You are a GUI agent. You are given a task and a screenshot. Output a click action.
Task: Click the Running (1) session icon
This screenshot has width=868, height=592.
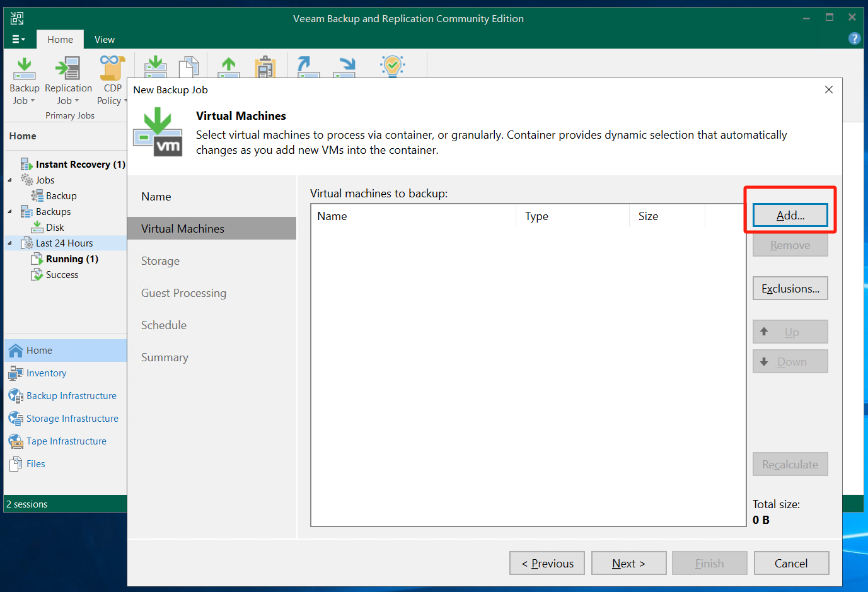click(x=37, y=258)
